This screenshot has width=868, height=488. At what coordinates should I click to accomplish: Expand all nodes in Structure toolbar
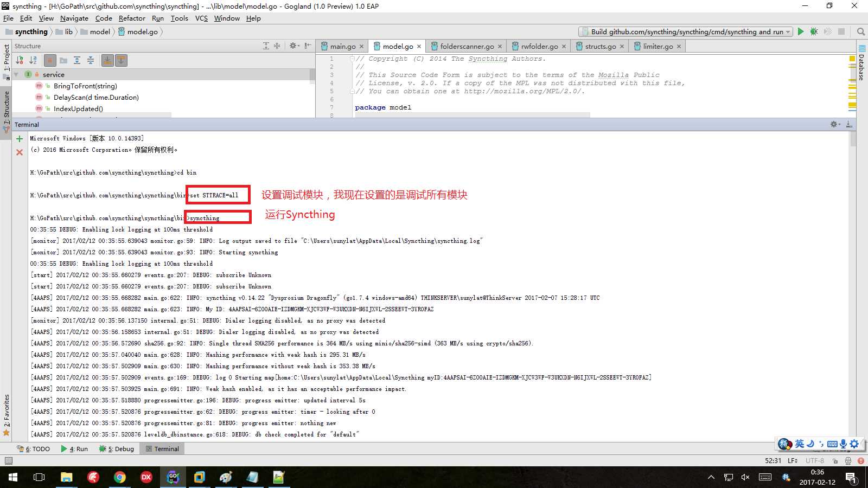tap(77, 60)
